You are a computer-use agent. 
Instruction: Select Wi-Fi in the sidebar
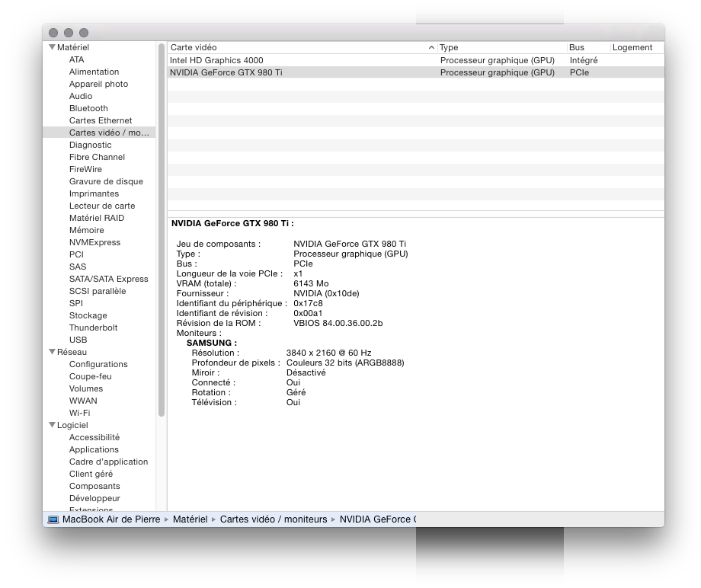79,413
